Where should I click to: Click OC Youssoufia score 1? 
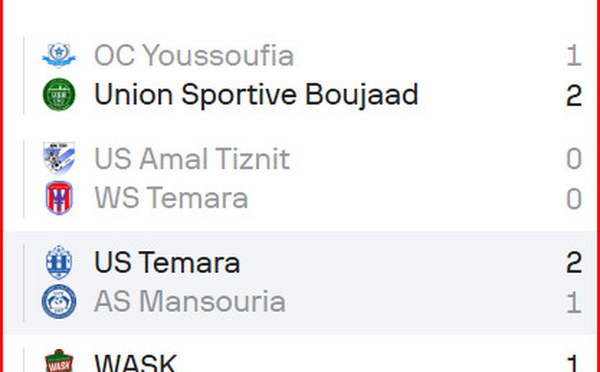(574, 55)
